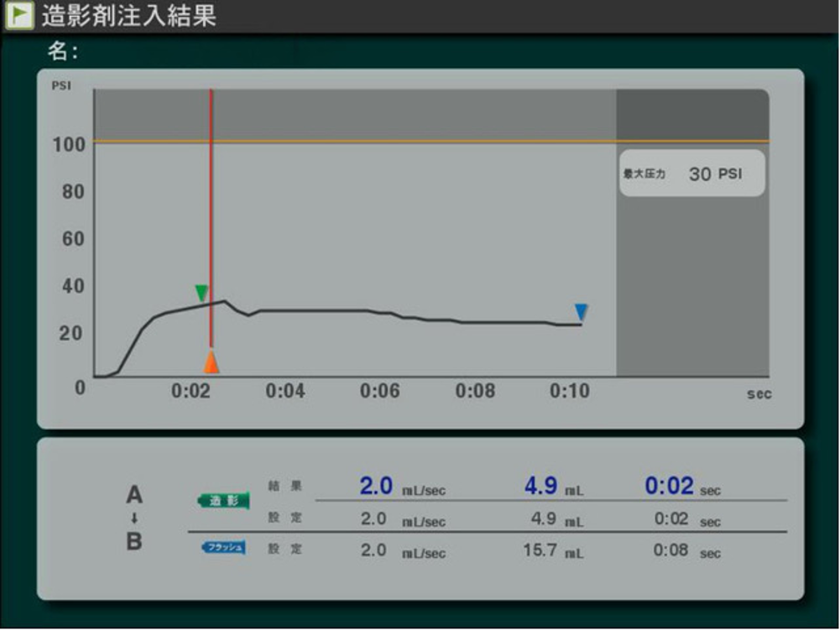The image size is (840, 630).
Task: Click the 80 label on the pressure axis
Action: point(73,192)
